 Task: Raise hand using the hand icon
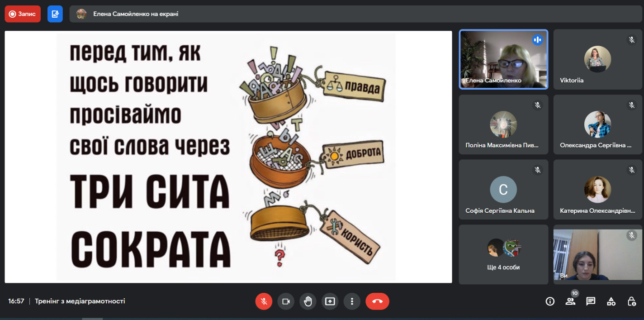click(x=308, y=301)
